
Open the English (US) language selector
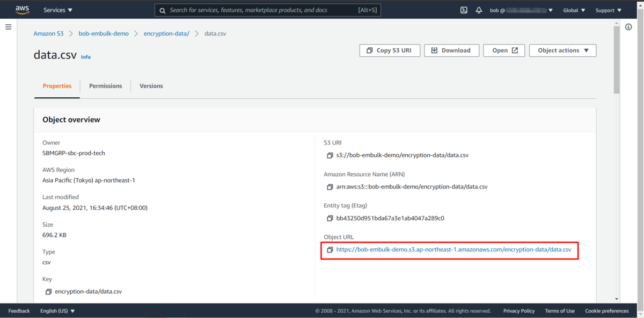[x=57, y=311]
